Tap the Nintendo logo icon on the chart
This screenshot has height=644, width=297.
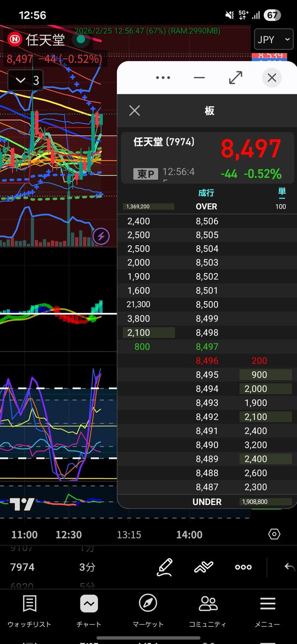click(x=14, y=39)
